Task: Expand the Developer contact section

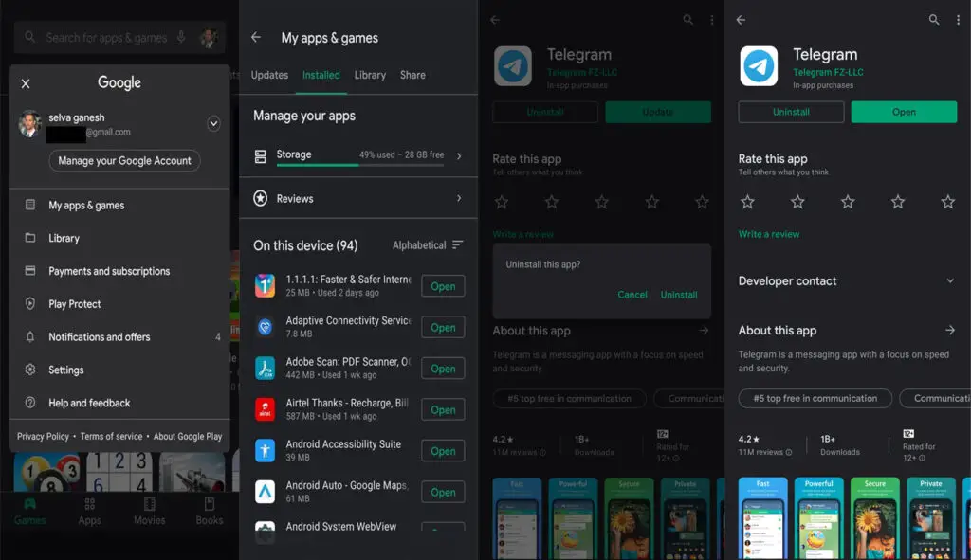Action: click(950, 280)
